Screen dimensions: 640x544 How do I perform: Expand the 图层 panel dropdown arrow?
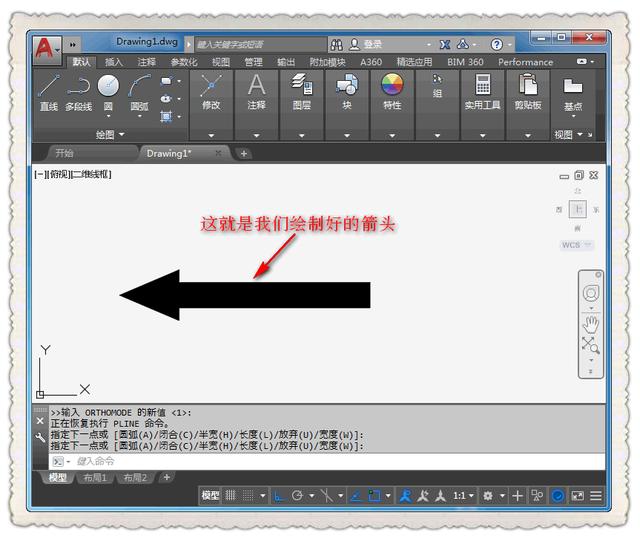pos(302,135)
